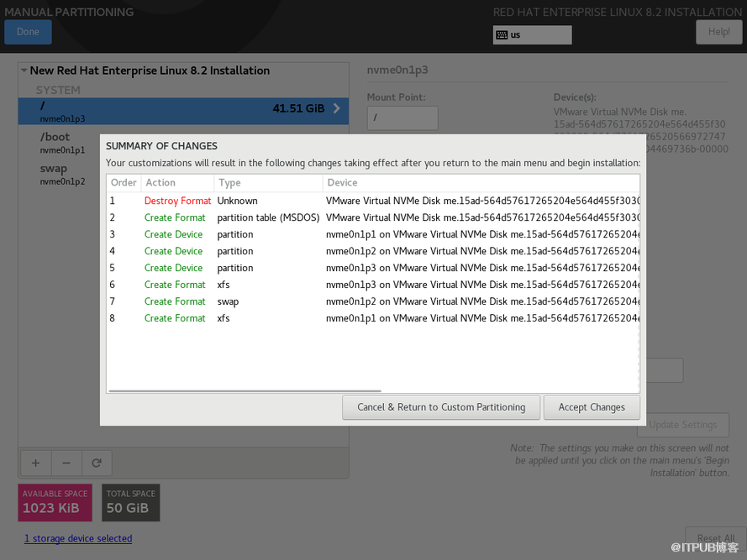
Task: Select the /boot nvme0n1p1 partition
Action: 62,143
